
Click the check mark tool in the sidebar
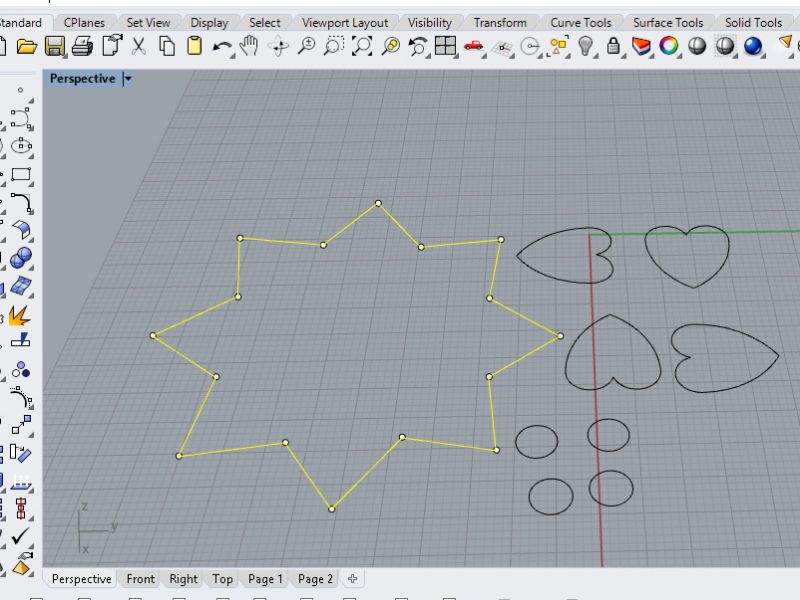(20, 536)
